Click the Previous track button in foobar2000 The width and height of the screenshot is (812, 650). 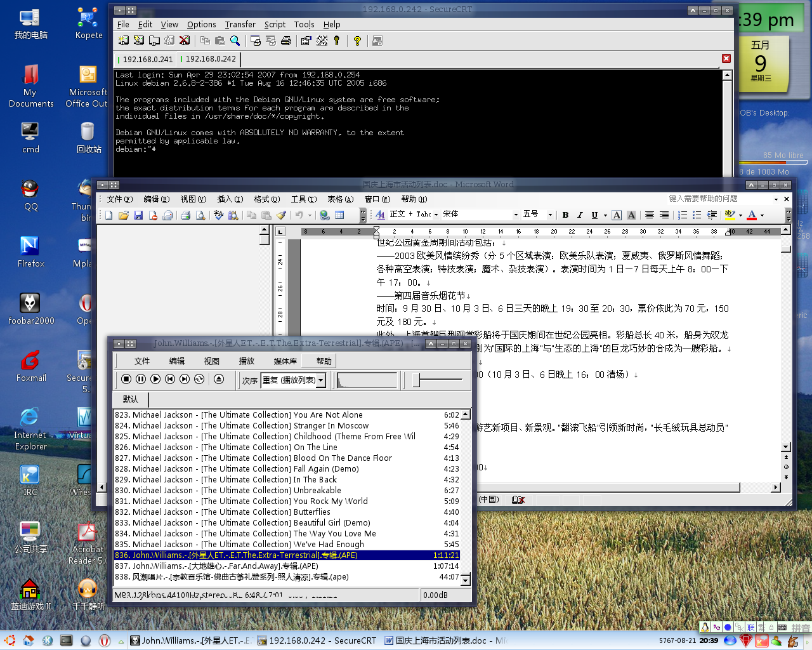170,379
